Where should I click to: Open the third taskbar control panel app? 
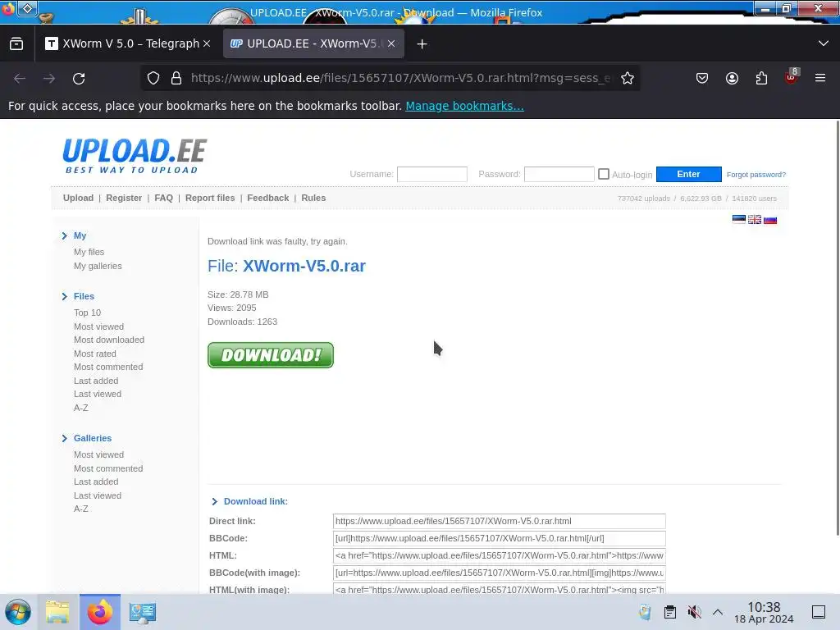click(143, 612)
